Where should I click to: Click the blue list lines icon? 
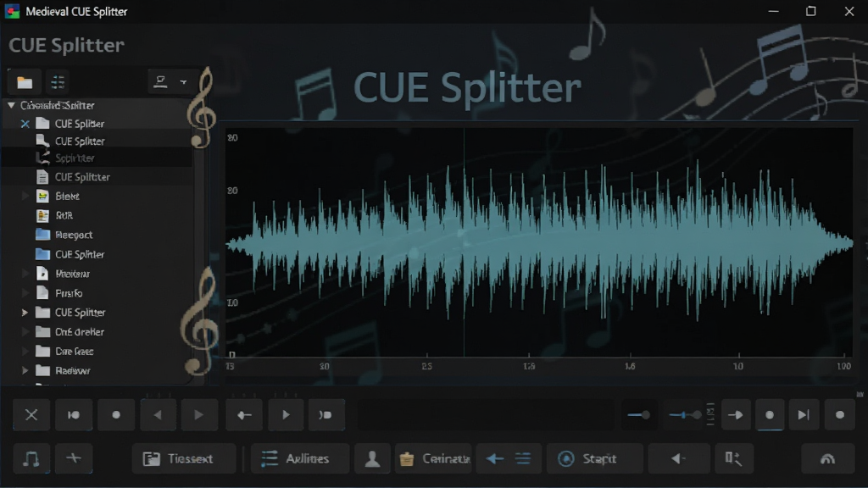click(x=523, y=458)
